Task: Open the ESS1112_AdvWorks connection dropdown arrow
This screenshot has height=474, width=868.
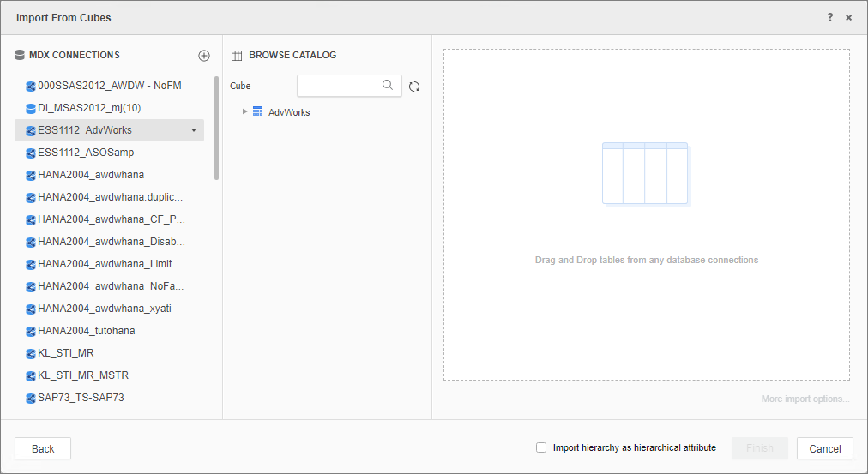Action: point(194,130)
